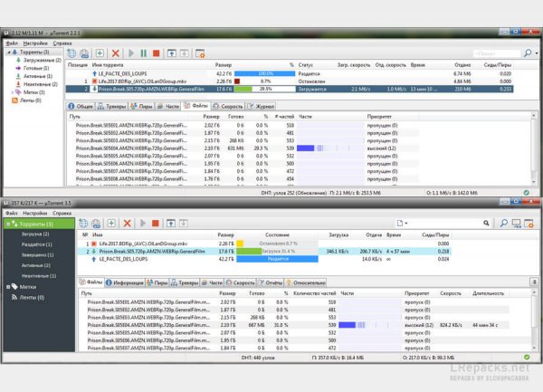
Task: Click Move Up Queue icon in uTorrent 3.5
Action: pyautogui.click(x=171, y=224)
